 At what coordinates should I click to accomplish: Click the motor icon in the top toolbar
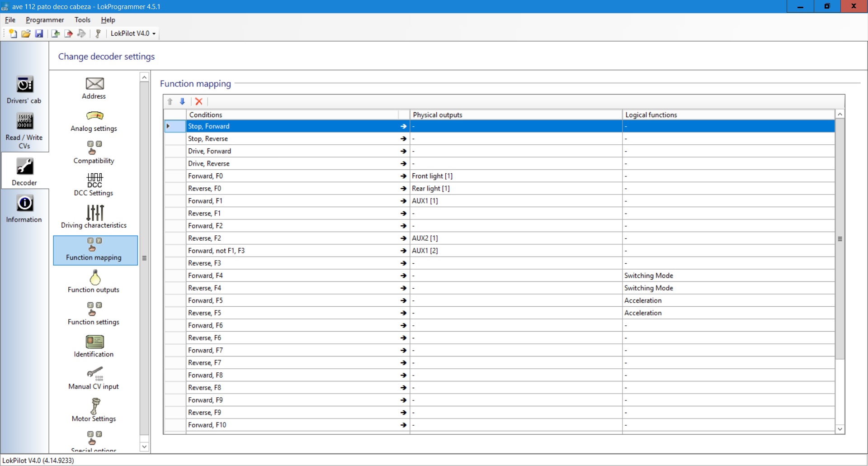point(98,33)
